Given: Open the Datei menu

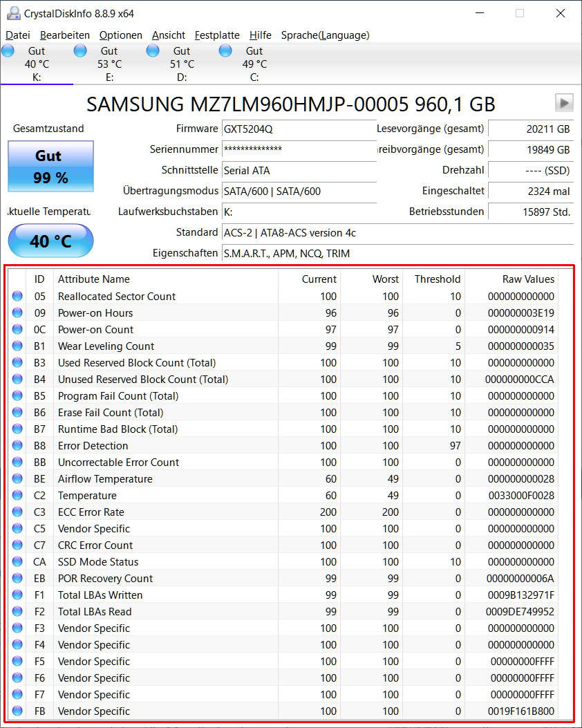Looking at the screenshot, I should click(x=18, y=35).
